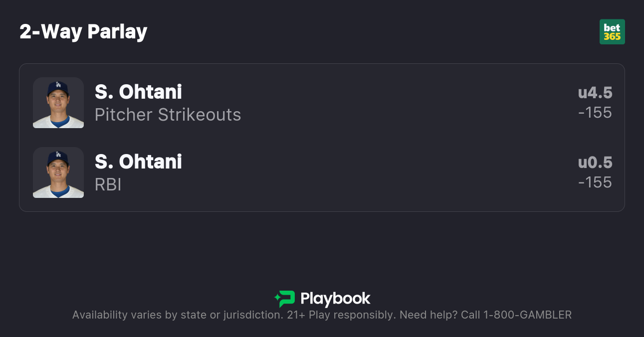Click the -155 odds under u0.5
The image size is (644, 337).
coord(595,182)
